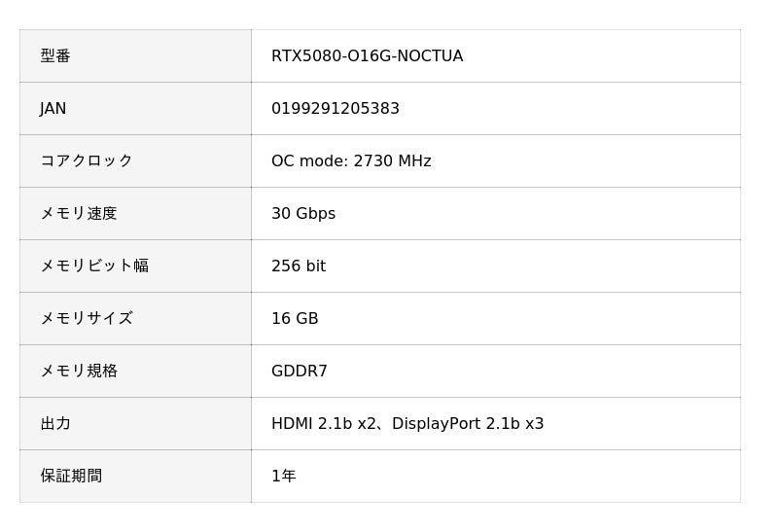Click the メモリ速度 row label
Image resolution: width=778 pixels, height=532 pixels.
[x=78, y=214]
